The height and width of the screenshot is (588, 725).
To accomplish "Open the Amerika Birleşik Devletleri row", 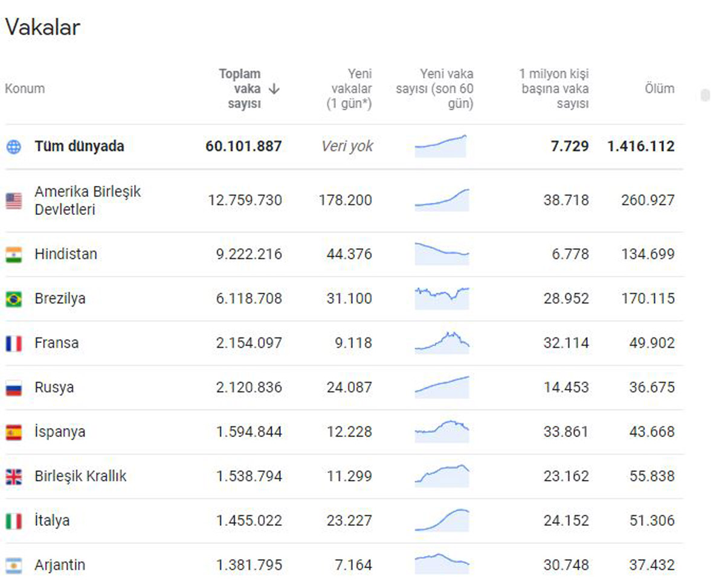I will (x=88, y=200).
